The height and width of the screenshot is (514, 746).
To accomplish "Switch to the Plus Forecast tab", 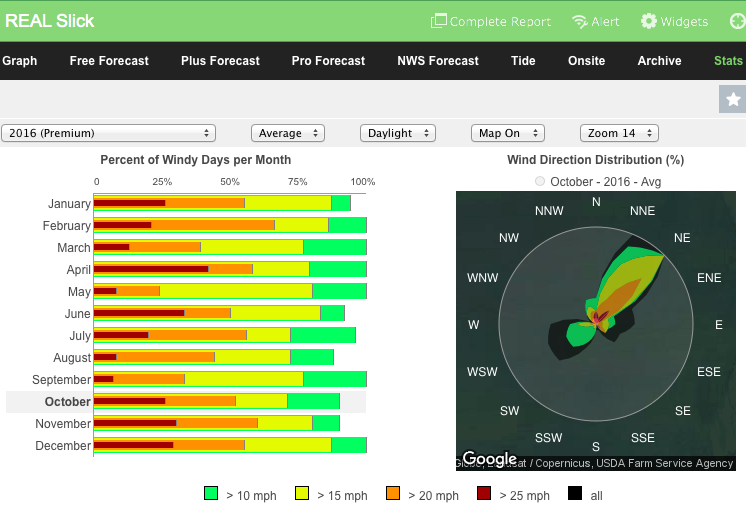I will click(220, 61).
